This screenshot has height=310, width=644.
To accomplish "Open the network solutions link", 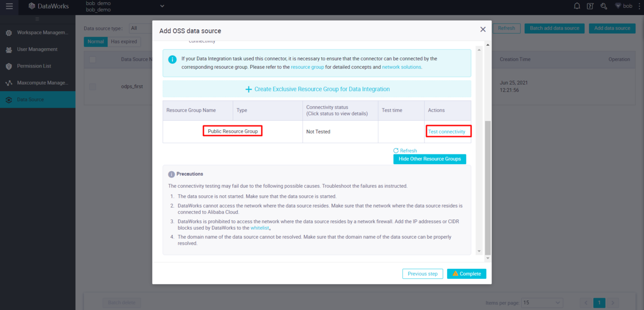I will 401,67.
